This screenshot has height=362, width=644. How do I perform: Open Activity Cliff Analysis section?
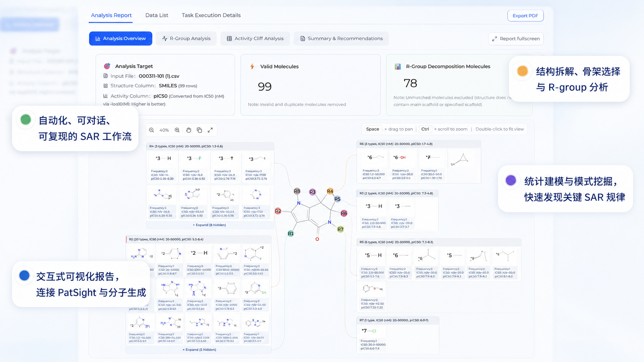(255, 38)
